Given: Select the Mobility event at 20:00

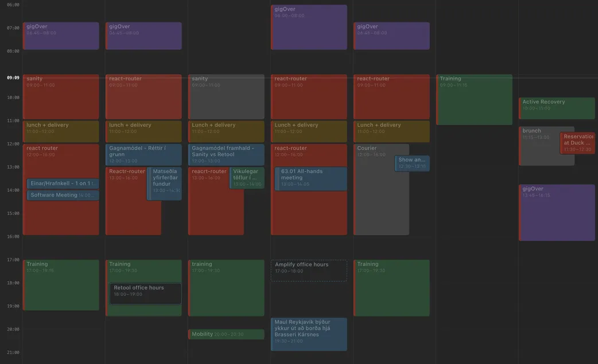Looking at the screenshot, I should (x=226, y=333).
